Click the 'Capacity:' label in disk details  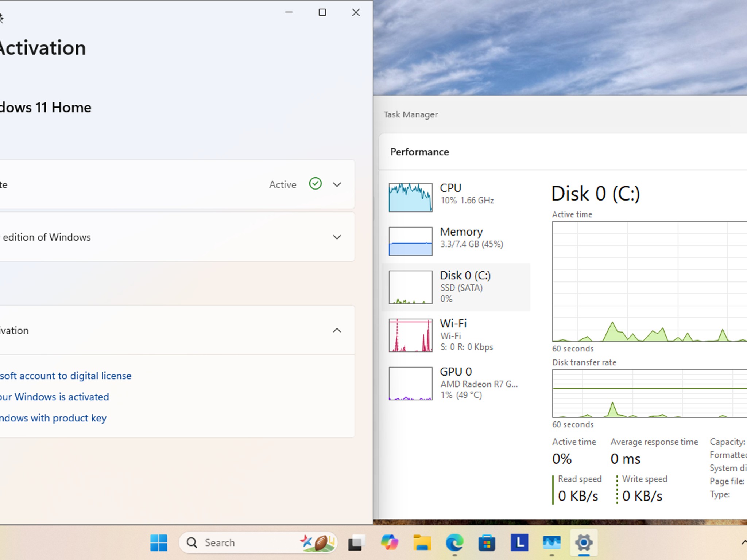click(x=727, y=442)
